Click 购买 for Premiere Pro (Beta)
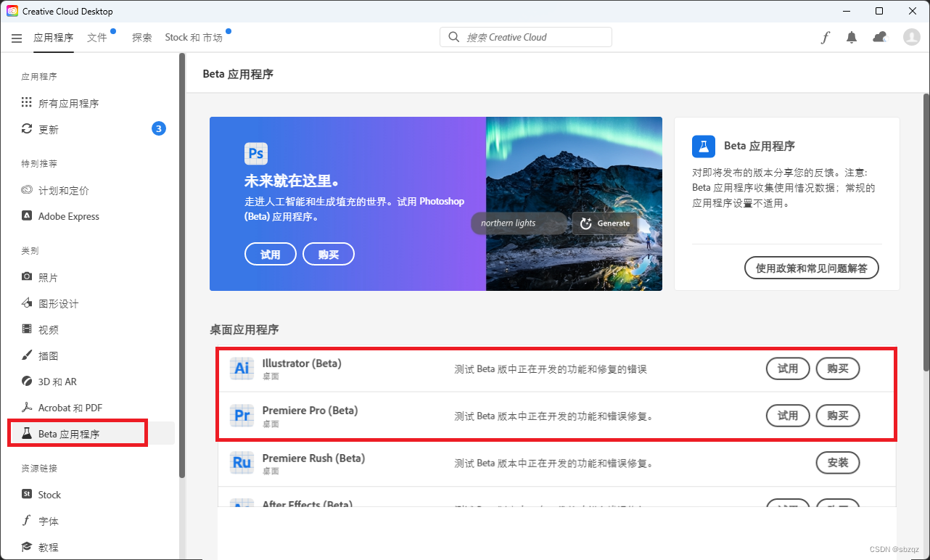This screenshot has width=930, height=560. coord(838,416)
